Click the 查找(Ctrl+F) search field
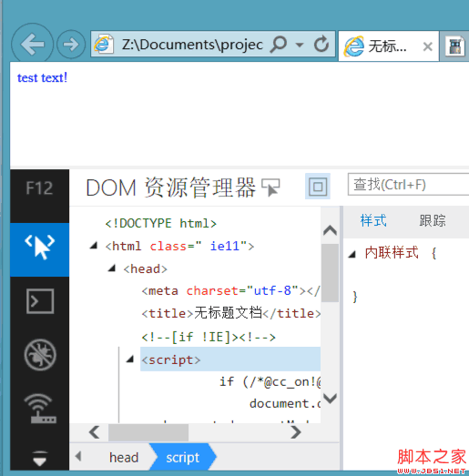The height and width of the screenshot is (476, 469). coord(408,185)
